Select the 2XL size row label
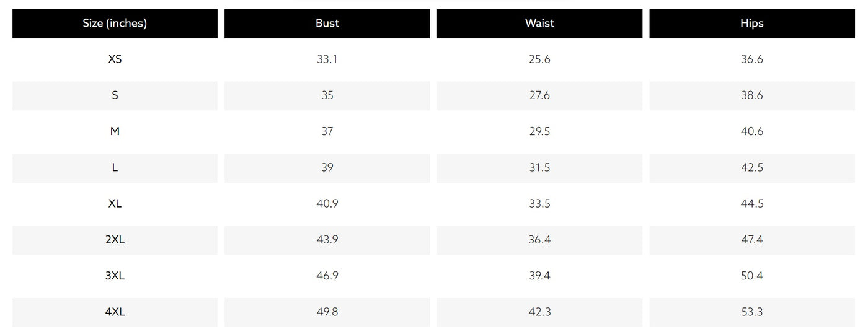 tap(115, 240)
